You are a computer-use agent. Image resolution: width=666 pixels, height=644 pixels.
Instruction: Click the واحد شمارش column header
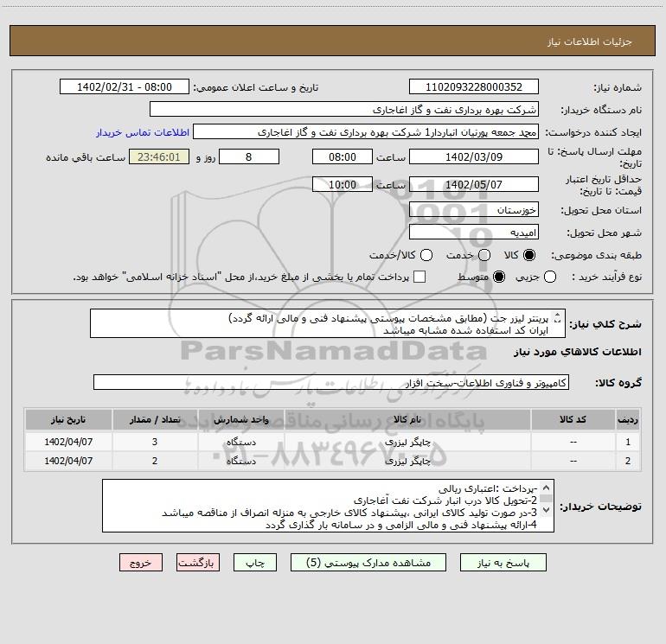point(240,419)
